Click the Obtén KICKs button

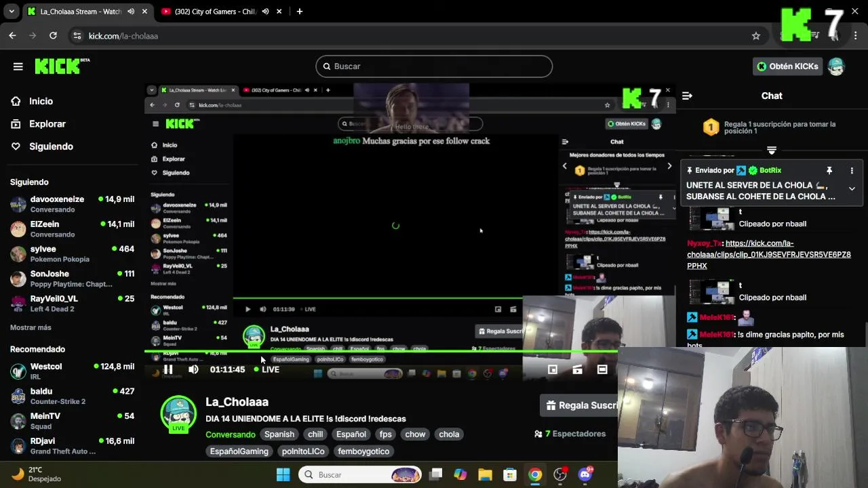[x=787, y=66]
